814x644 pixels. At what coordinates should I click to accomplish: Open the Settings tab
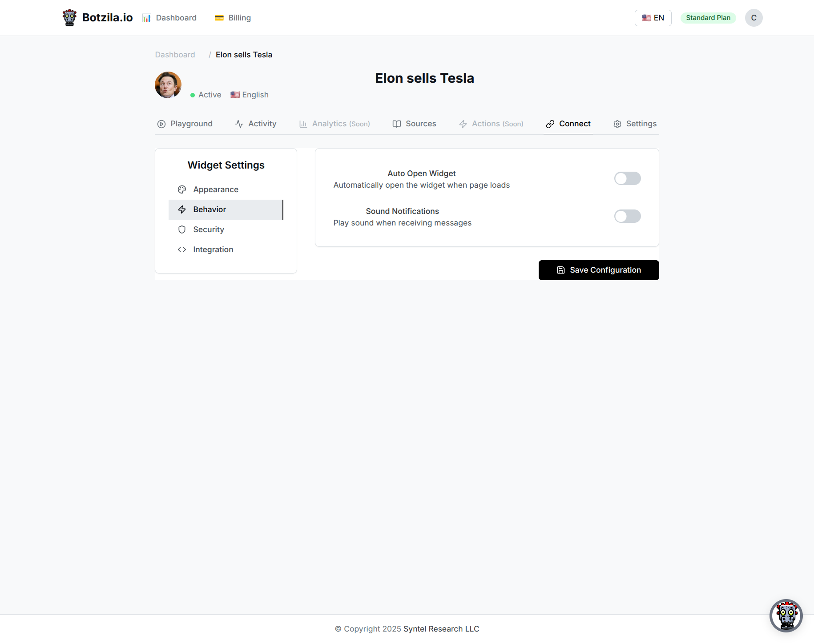tap(635, 124)
